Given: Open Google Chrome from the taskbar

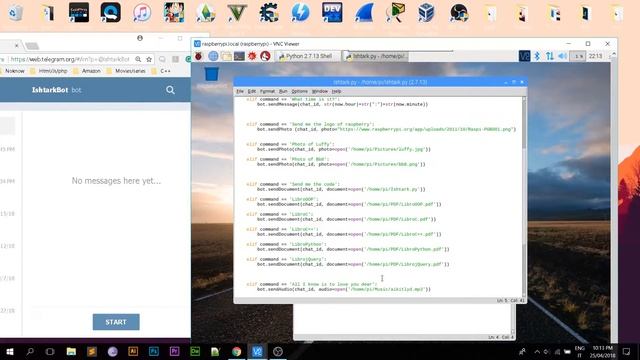Looking at the screenshot, I should (236, 351).
